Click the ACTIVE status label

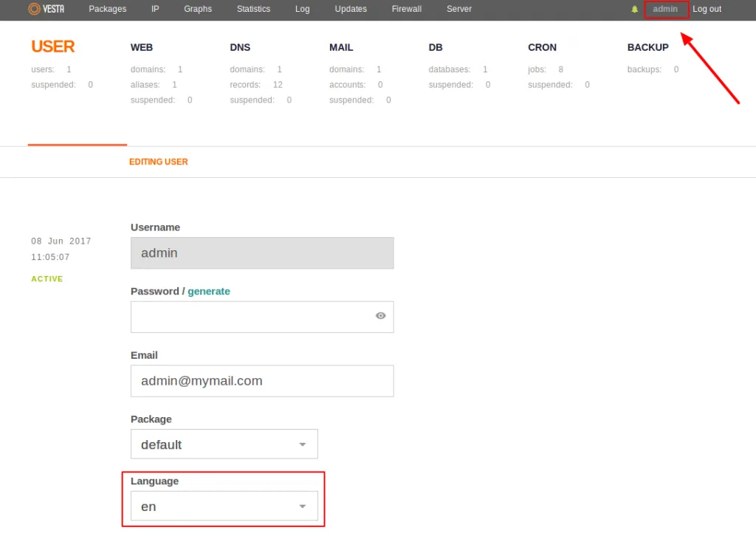pos(47,278)
